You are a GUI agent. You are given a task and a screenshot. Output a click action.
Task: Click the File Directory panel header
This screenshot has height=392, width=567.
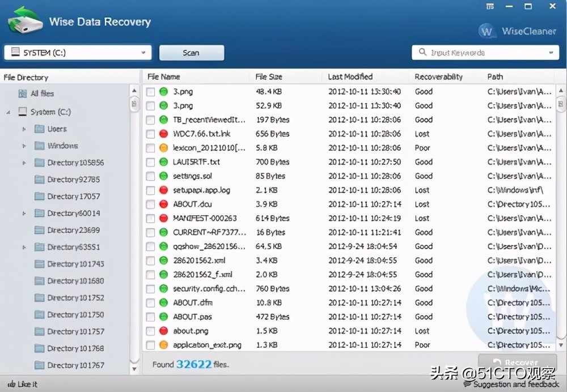[70, 77]
